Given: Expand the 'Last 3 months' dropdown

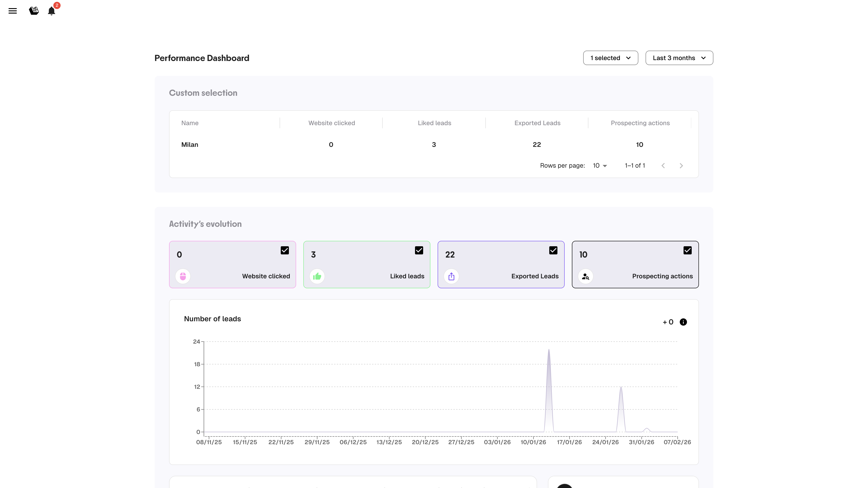Looking at the screenshot, I should [679, 58].
